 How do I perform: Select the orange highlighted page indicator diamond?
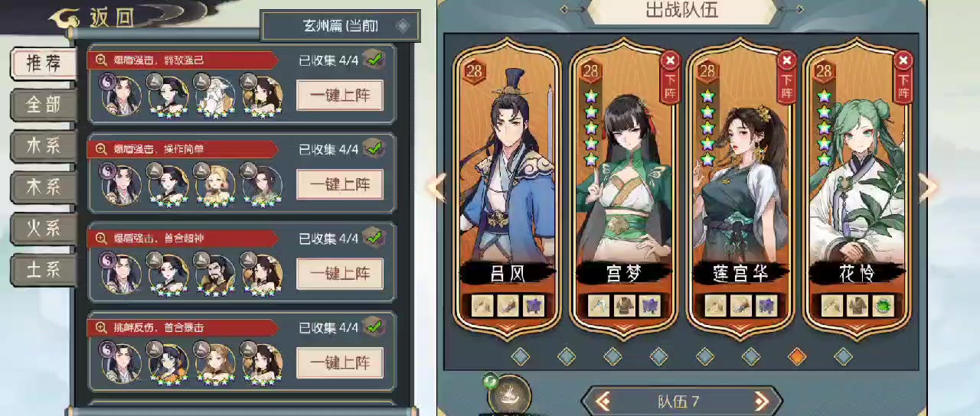(x=797, y=356)
